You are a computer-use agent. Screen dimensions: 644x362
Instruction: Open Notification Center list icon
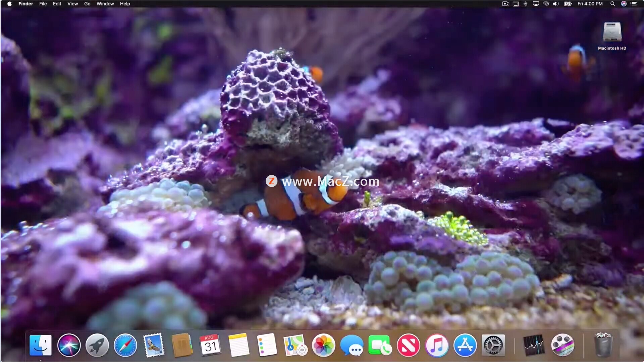[634, 4]
